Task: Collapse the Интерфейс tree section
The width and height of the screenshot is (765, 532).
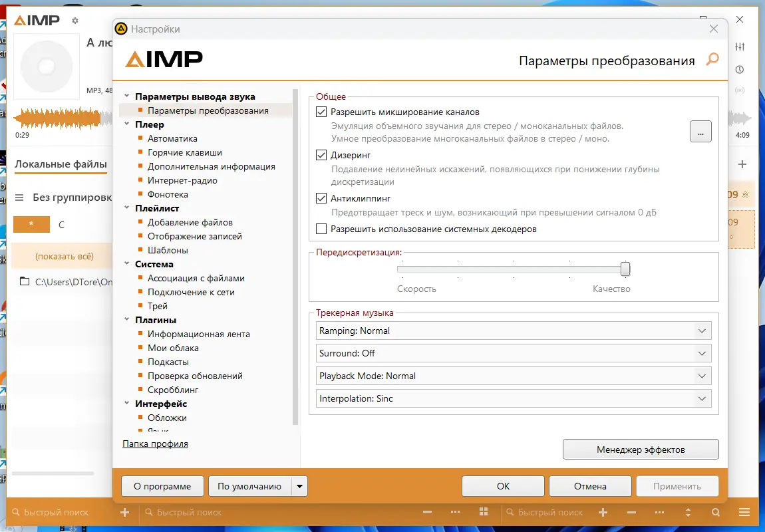Action: [x=127, y=403]
